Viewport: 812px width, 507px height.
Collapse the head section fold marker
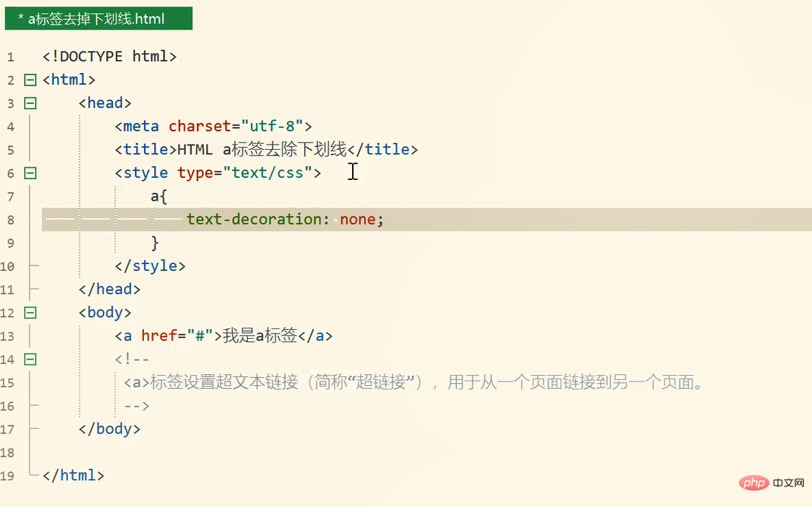coord(30,103)
